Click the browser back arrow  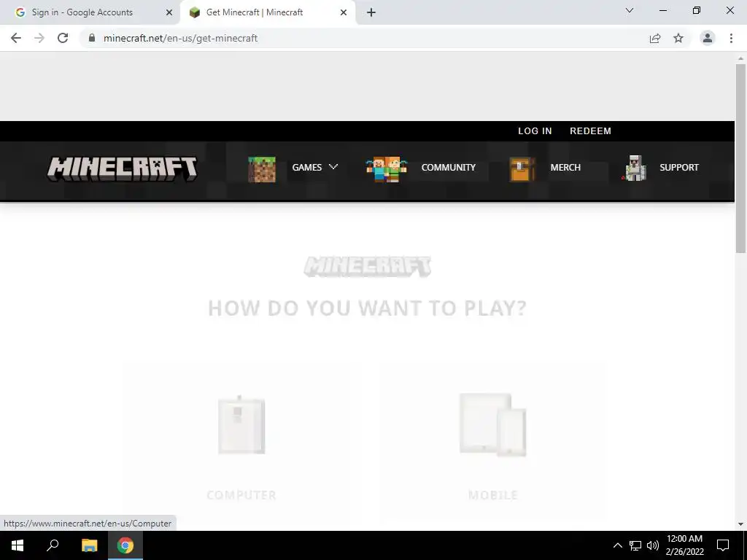16,38
